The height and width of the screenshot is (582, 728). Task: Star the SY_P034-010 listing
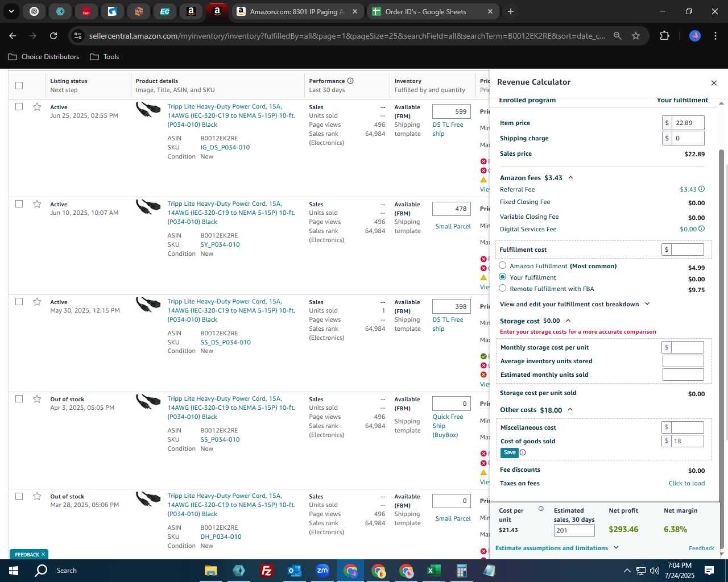[x=37, y=204]
